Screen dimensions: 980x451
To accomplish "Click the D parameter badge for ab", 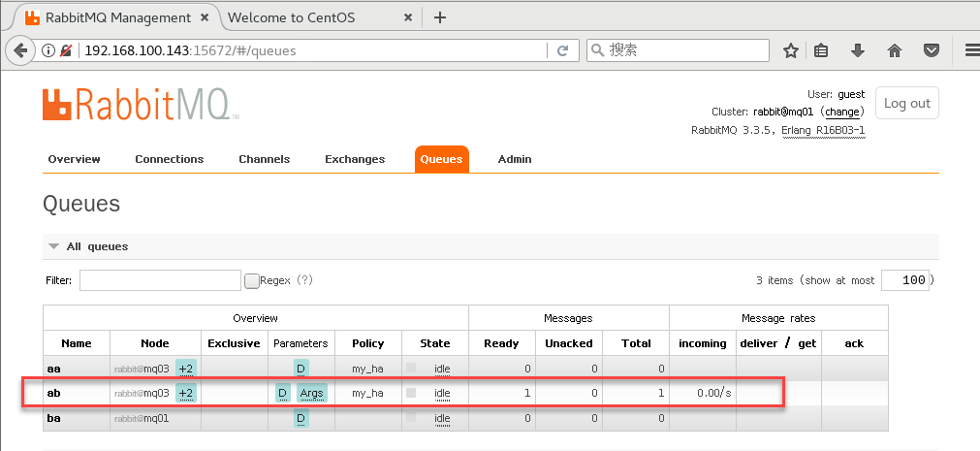I will click(x=282, y=394).
